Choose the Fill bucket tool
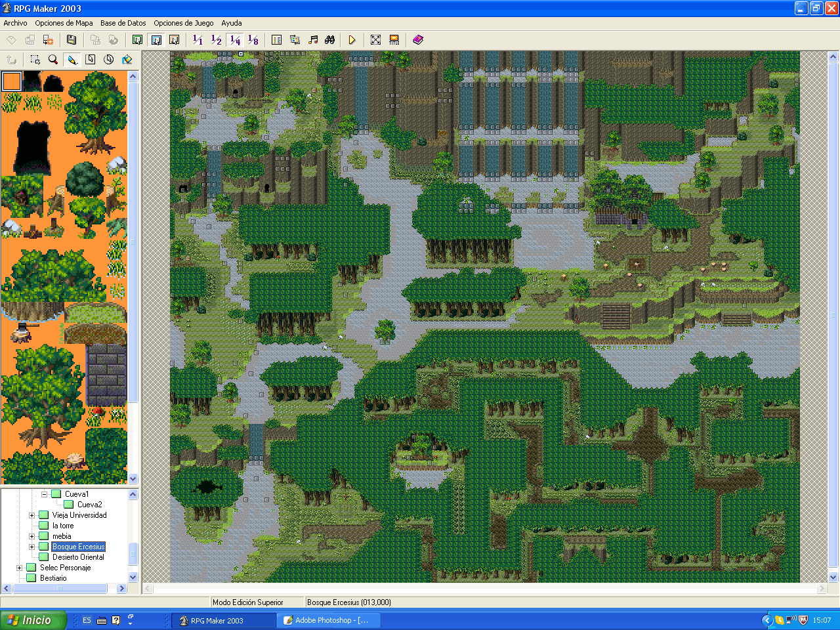 [127, 60]
